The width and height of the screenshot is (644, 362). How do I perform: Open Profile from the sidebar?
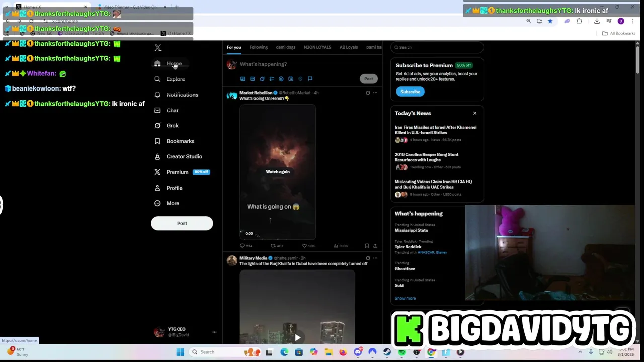[x=169, y=188]
